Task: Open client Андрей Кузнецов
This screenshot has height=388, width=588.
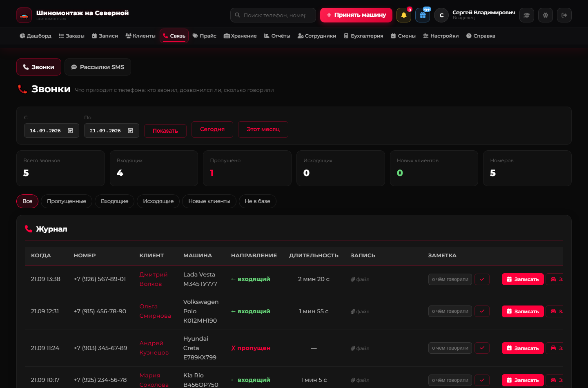Action: click(x=154, y=348)
